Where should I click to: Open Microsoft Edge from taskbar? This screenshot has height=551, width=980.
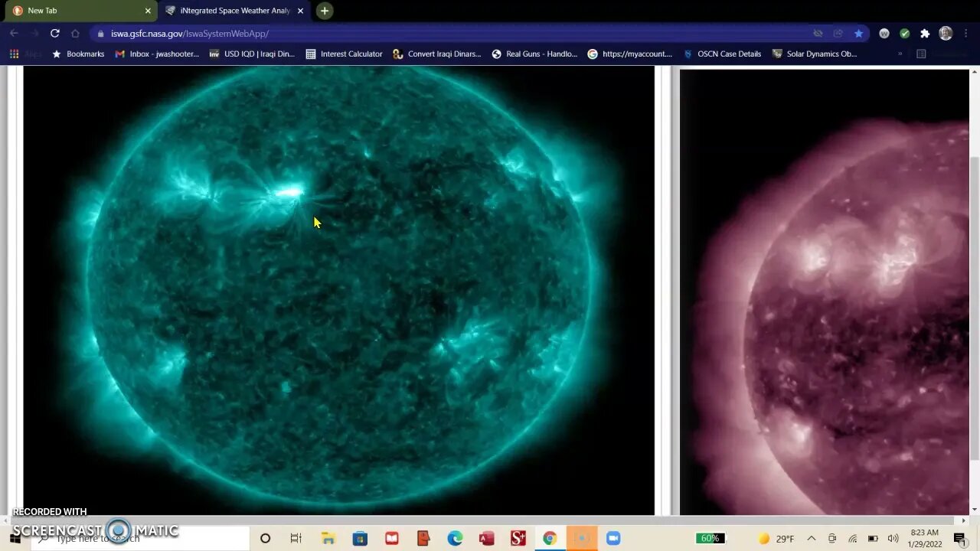coord(455,538)
